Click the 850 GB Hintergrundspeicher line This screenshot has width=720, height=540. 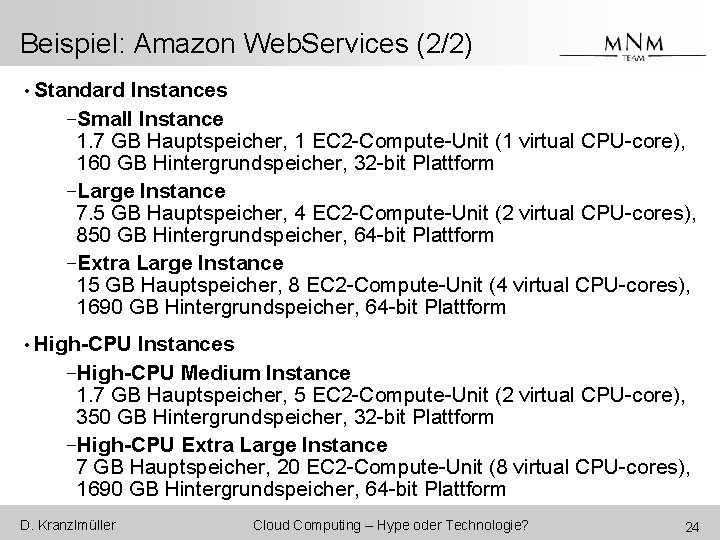point(285,236)
